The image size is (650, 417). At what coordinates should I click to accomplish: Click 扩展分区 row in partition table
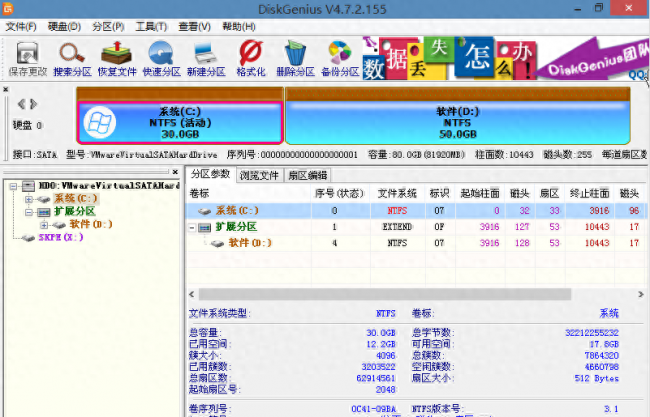click(416, 227)
